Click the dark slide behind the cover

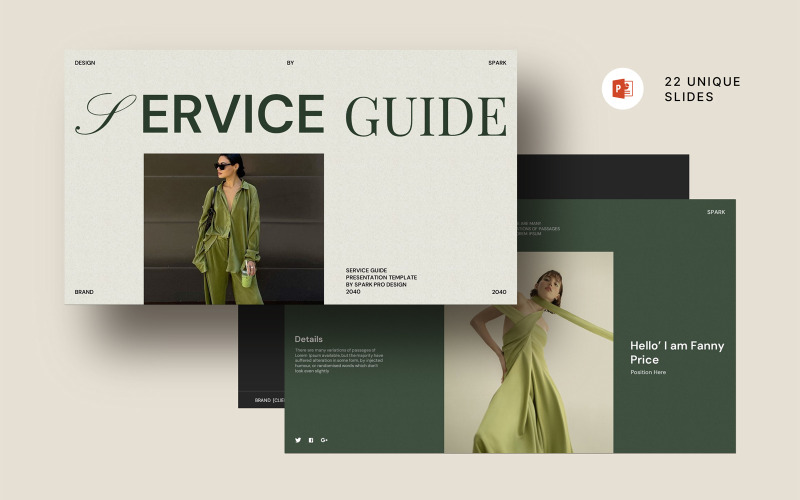603,177
